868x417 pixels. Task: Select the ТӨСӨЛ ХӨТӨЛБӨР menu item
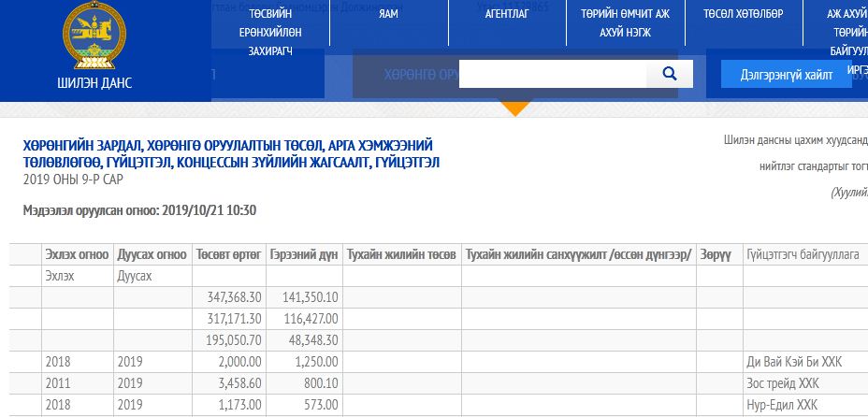[743, 14]
